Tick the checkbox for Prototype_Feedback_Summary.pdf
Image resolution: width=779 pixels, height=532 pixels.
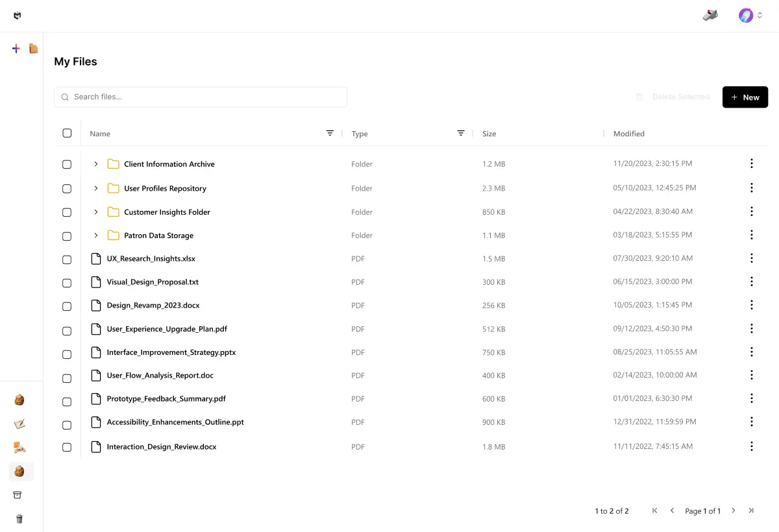pos(67,402)
